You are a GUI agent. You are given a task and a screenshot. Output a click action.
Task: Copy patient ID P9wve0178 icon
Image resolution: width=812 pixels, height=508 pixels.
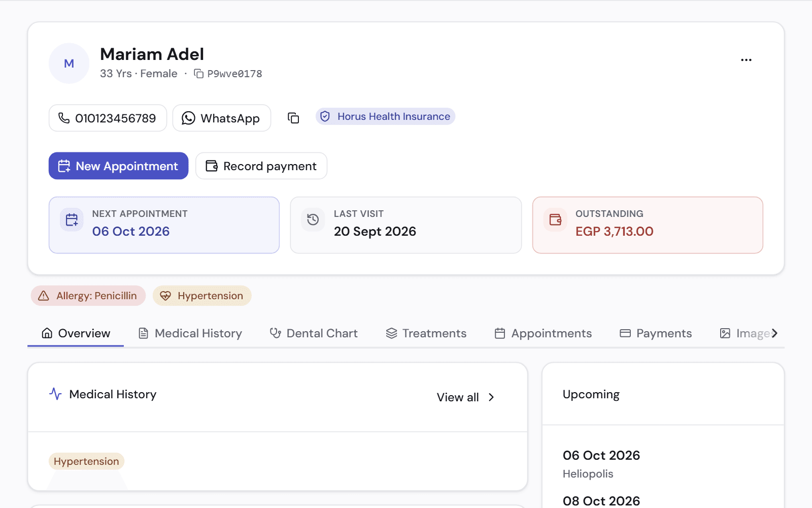(199, 74)
